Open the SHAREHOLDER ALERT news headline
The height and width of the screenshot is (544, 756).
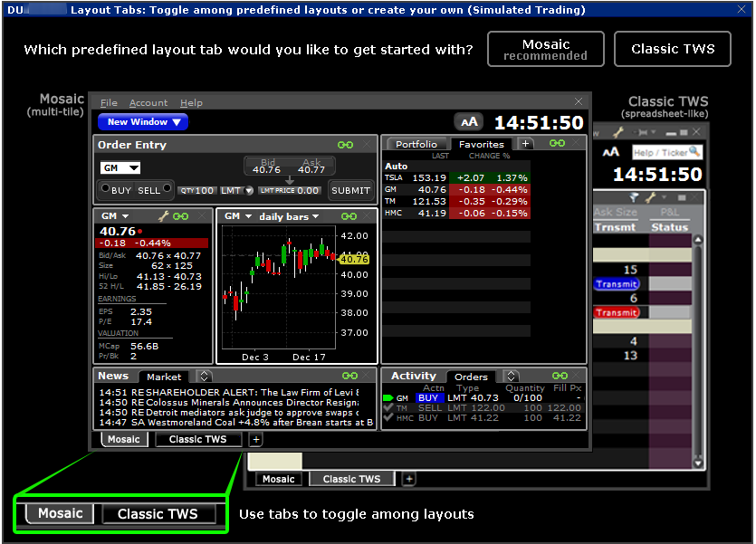(229, 392)
